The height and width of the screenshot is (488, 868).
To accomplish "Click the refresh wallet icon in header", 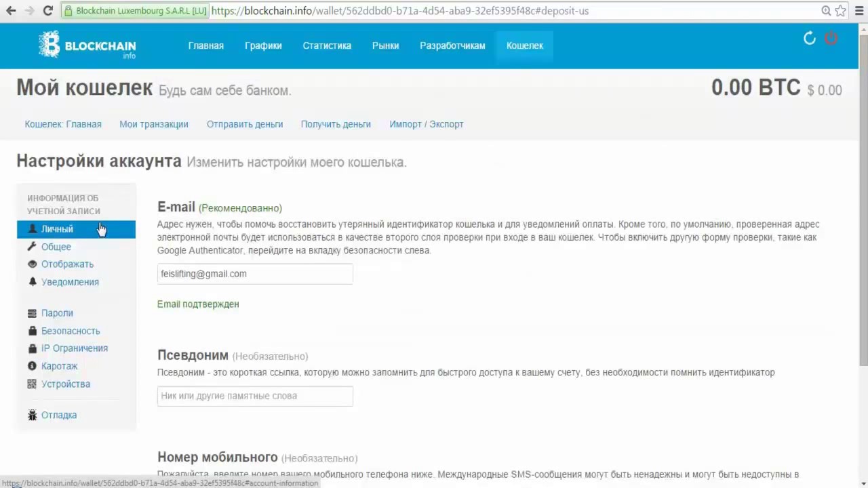I will click(x=809, y=39).
